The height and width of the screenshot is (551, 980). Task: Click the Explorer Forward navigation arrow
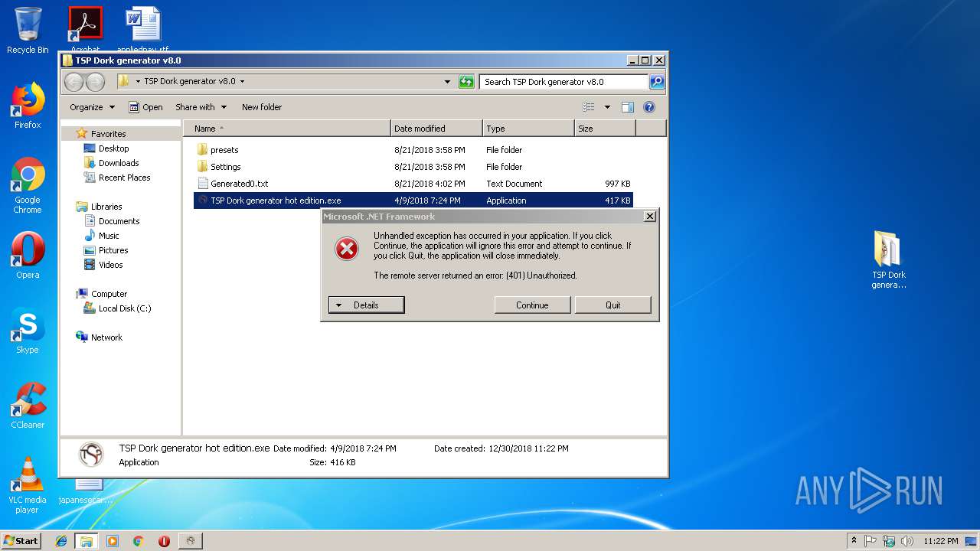click(95, 81)
